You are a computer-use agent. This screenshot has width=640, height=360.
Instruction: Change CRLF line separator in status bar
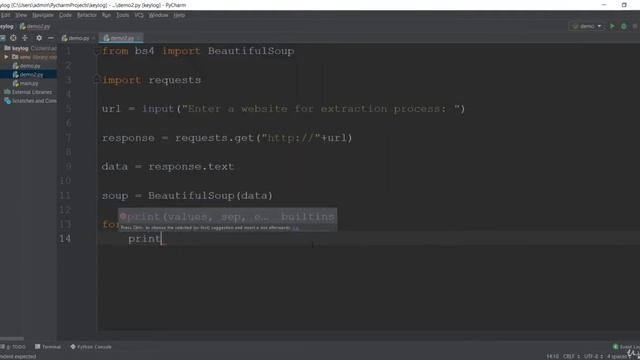pyautogui.click(x=571, y=356)
